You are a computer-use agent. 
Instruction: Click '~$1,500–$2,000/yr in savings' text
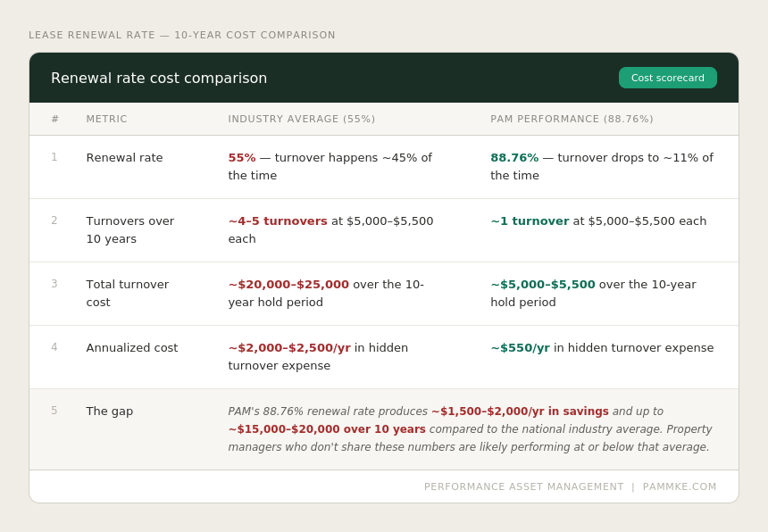pos(520,411)
